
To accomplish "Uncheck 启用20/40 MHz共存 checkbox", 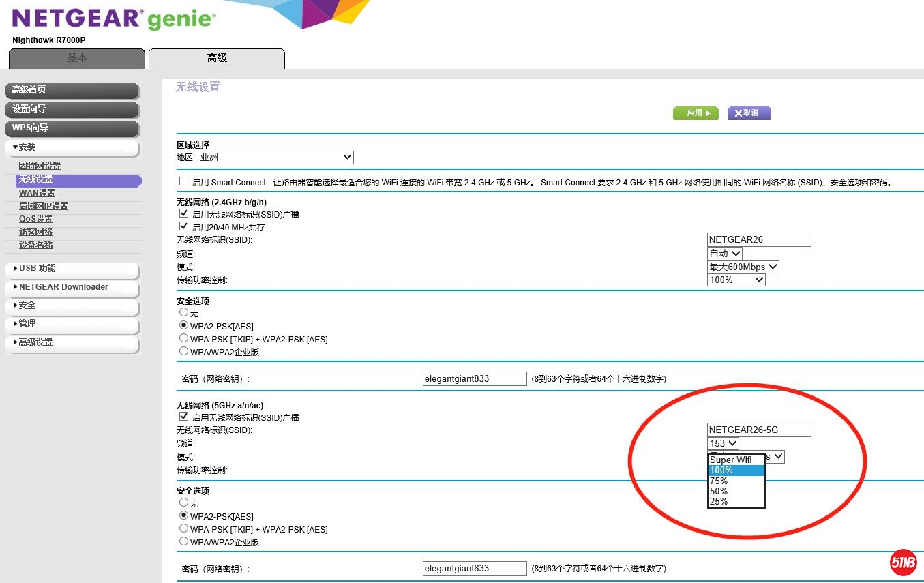I will click(183, 226).
